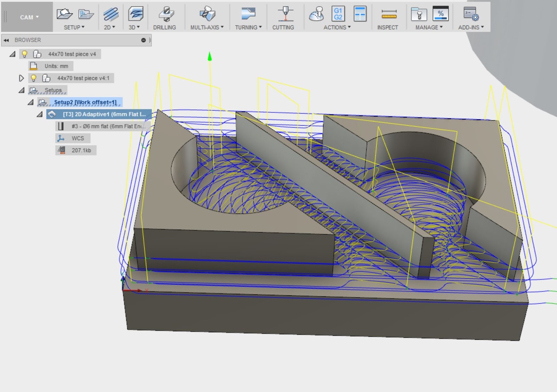The width and height of the screenshot is (557, 392).
Task: Click the Setup2 Work offset entry
Action: point(85,102)
